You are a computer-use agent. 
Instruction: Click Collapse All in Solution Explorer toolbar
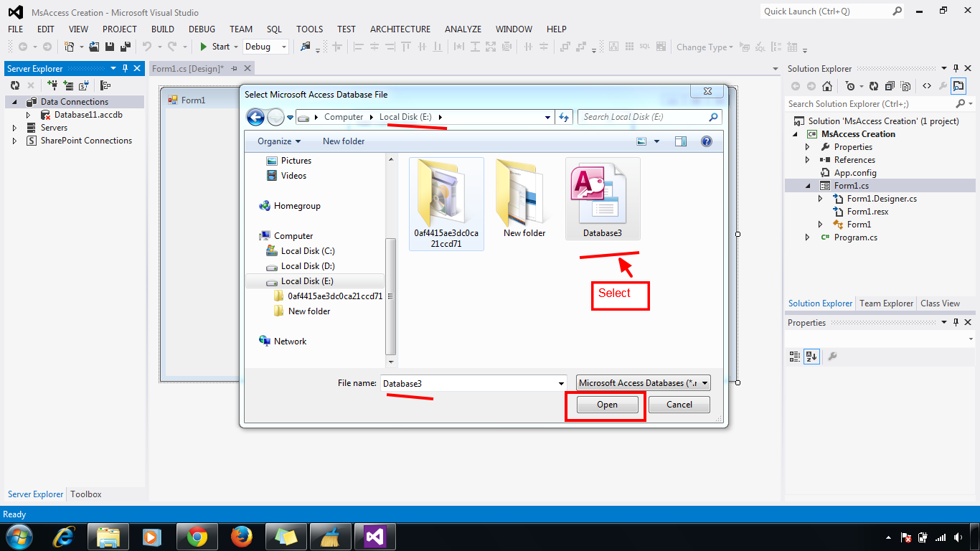tap(890, 87)
